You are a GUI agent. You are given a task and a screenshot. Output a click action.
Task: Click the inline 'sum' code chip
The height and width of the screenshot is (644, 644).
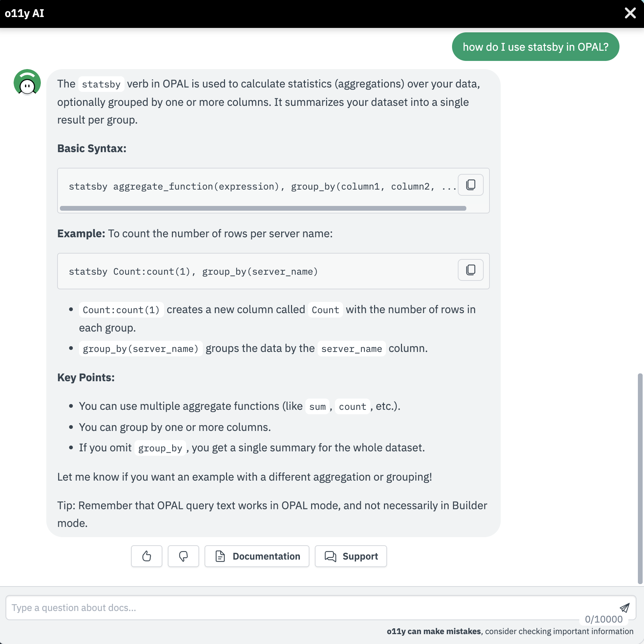pos(317,406)
